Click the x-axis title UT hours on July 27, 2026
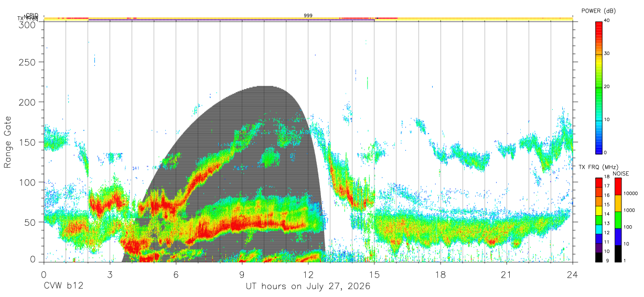644x297 pixels. tap(308, 287)
